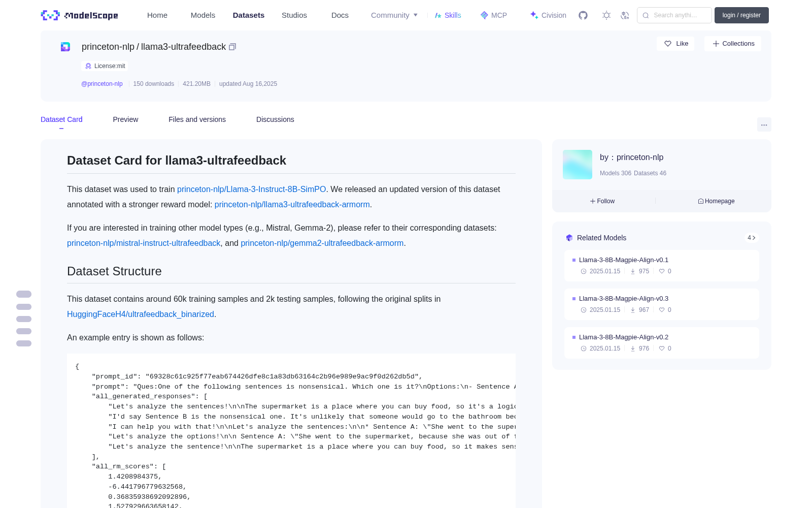The width and height of the screenshot is (812, 508).
Task: Click the heart icon in Like
Action: point(668,44)
